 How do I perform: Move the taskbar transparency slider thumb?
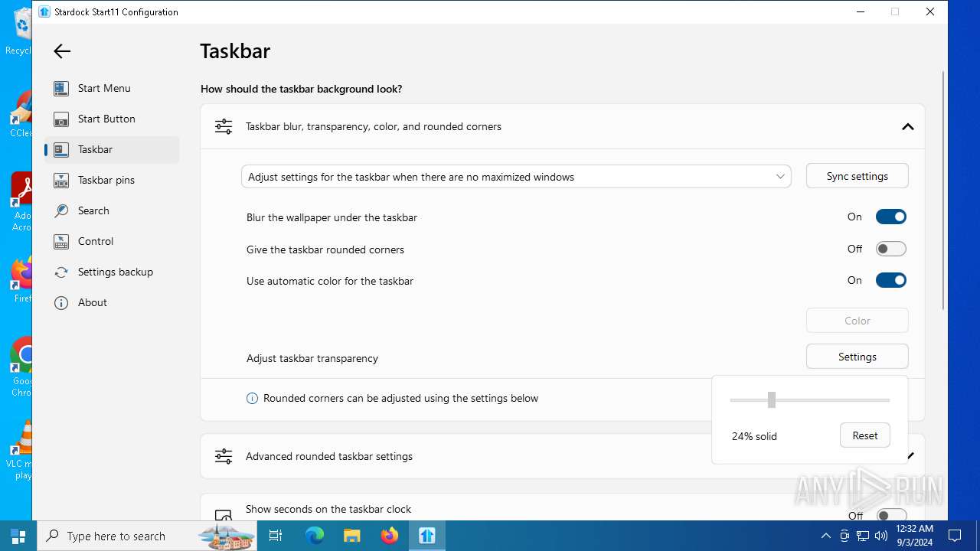[772, 399]
